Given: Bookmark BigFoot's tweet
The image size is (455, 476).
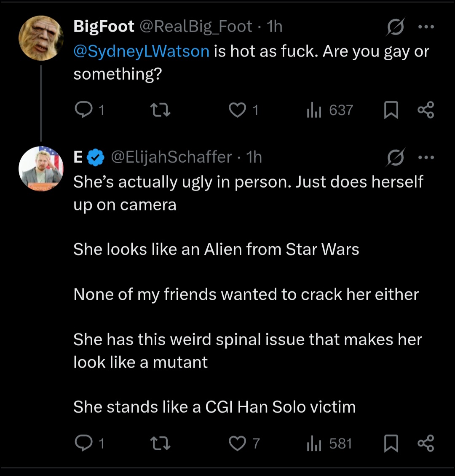Looking at the screenshot, I should pos(391,110).
